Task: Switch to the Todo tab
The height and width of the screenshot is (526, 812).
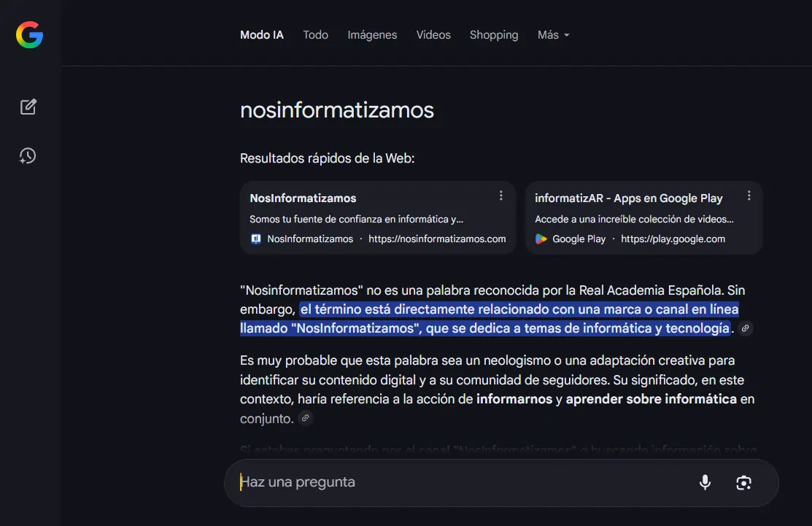Action: click(315, 35)
